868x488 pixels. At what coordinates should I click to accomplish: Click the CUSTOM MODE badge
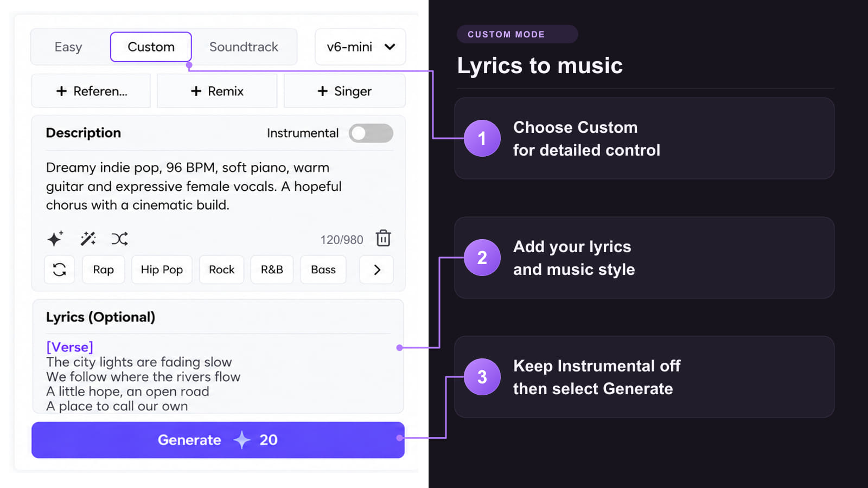(517, 34)
